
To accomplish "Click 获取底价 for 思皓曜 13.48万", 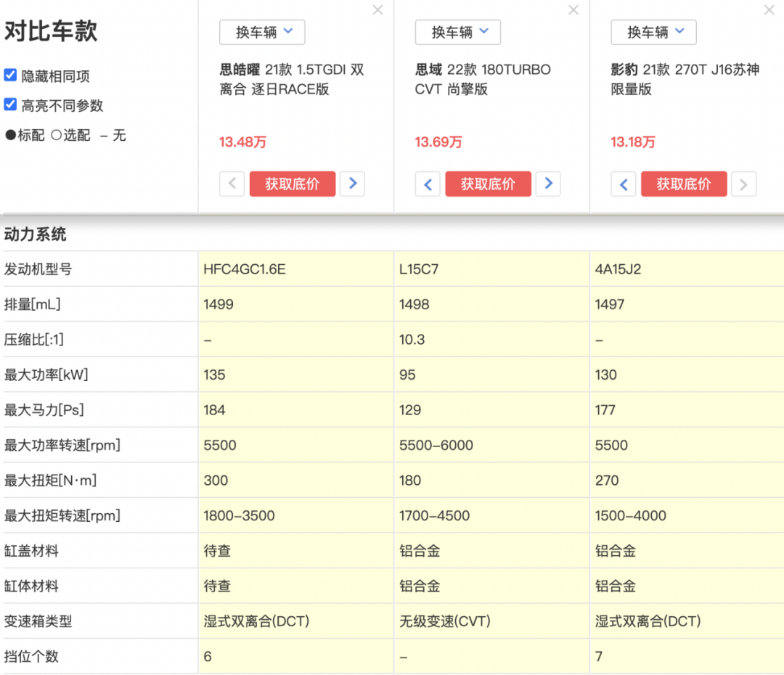I will (x=293, y=184).
